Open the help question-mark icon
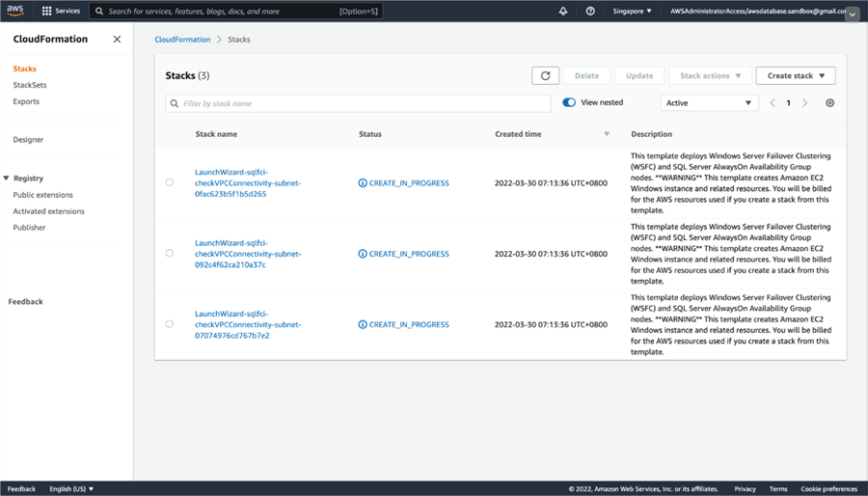Screen dimensions: 868x496 coord(590,11)
